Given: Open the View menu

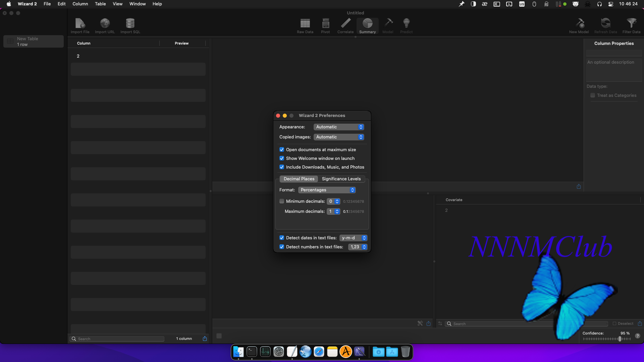Looking at the screenshot, I should click(117, 4).
